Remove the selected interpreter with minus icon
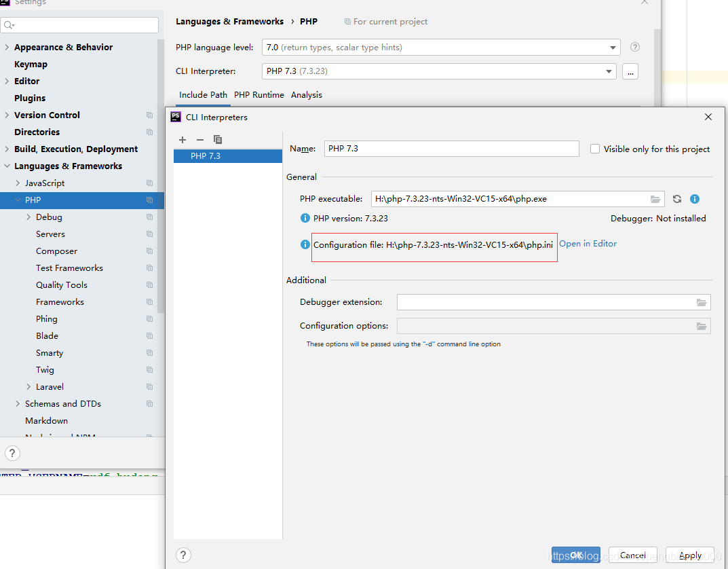Viewport: 728px width, 569px height. pos(199,140)
